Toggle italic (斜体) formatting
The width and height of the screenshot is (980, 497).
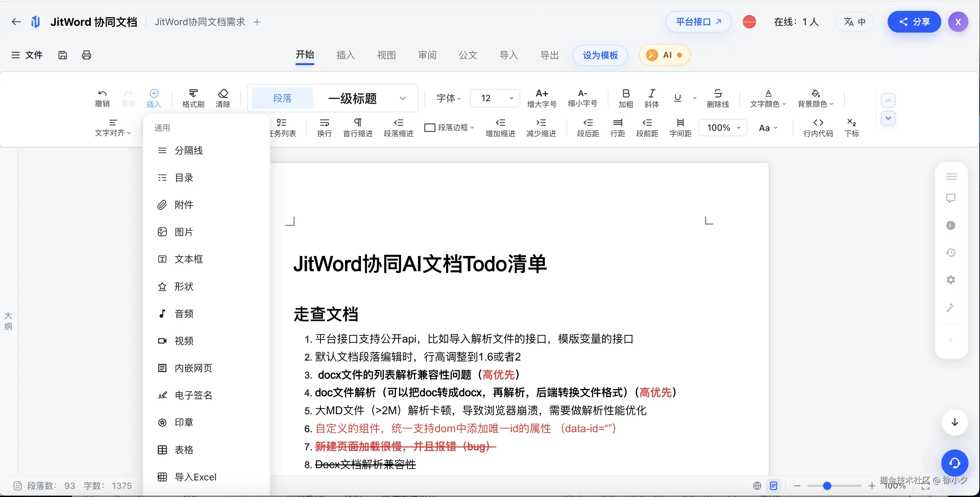coord(652,98)
